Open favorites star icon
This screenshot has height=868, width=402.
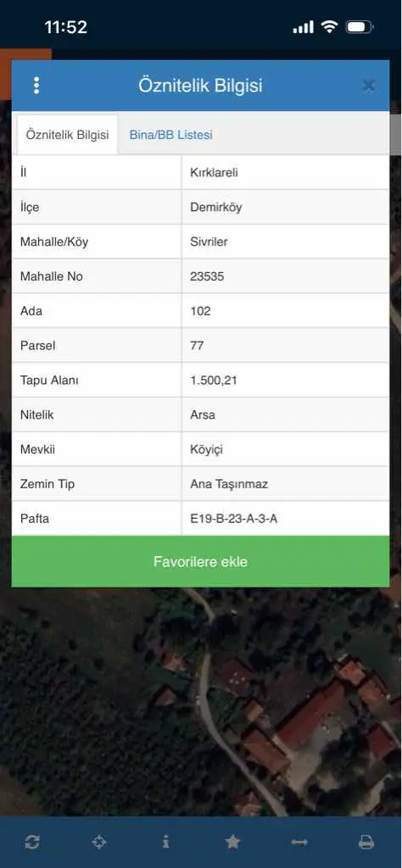coord(232,842)
